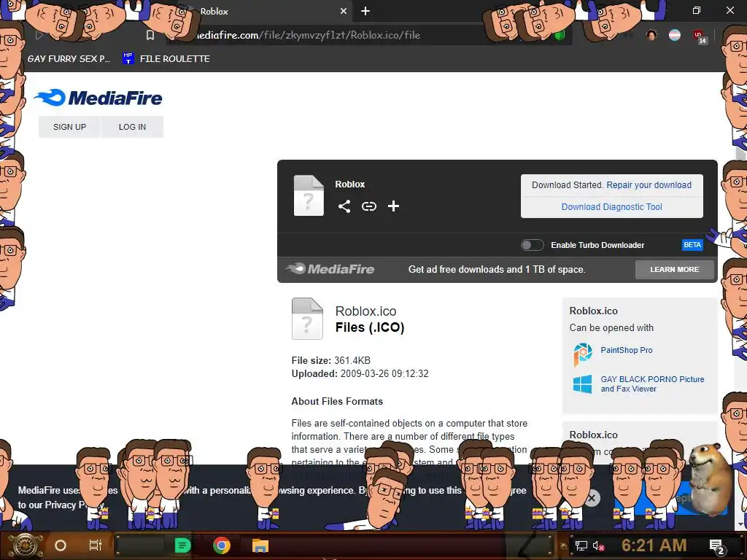Open the green chat app on the taskbar
This screenshot has height=560, width=747.
[182, 545]
